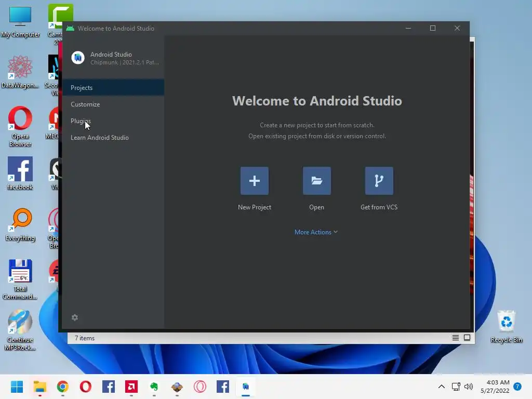Minimize the Android Studio welcome window
Viewport: 532px width, 399px height.
(x=408, y=28)
